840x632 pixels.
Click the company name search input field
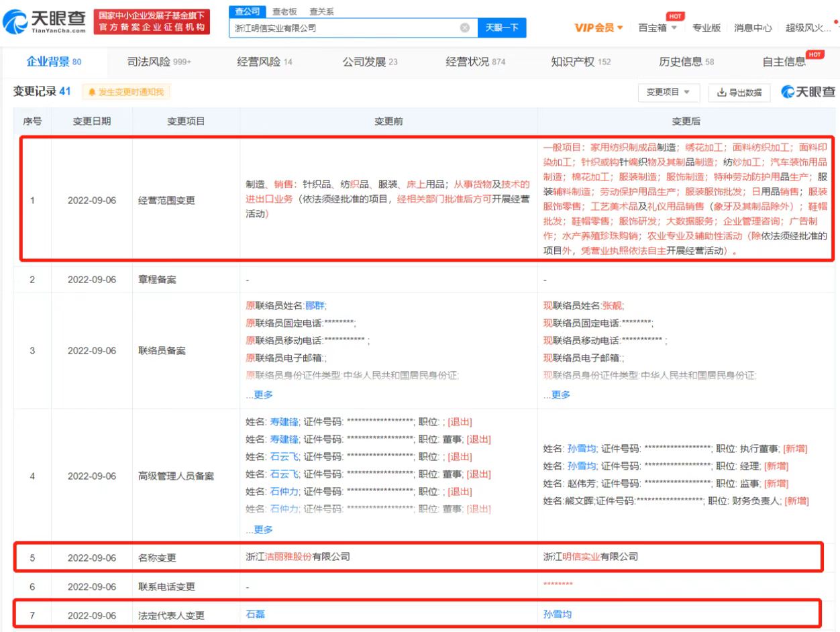tap(342, 28)
